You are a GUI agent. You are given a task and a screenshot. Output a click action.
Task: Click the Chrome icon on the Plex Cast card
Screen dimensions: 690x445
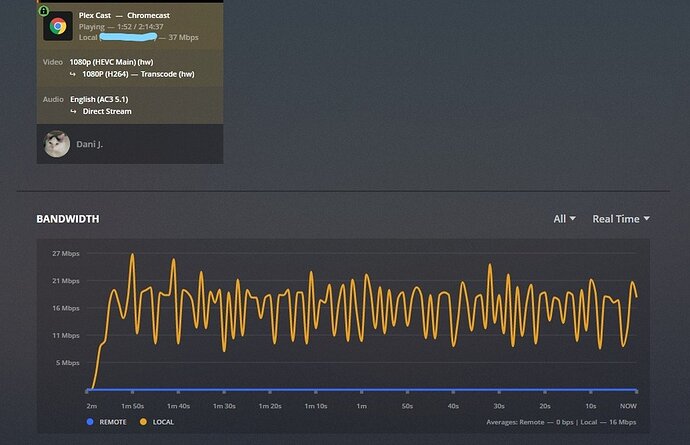coord(58,26)
